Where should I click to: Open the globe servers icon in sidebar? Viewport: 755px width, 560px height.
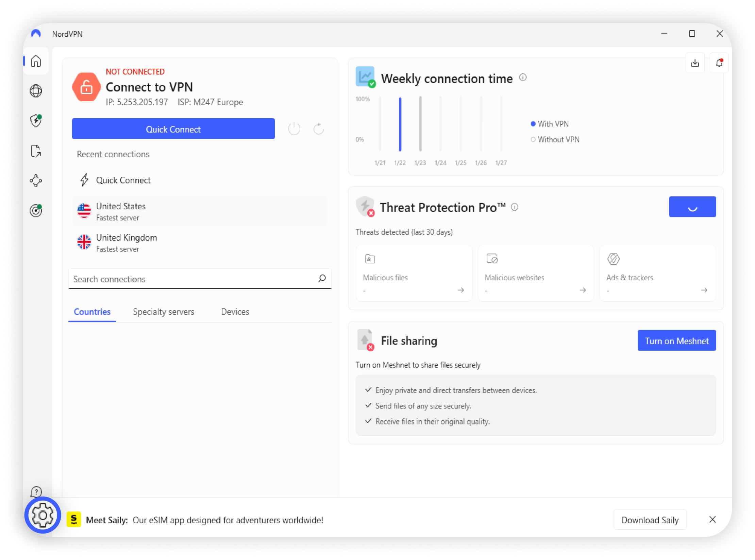point(36,91)
